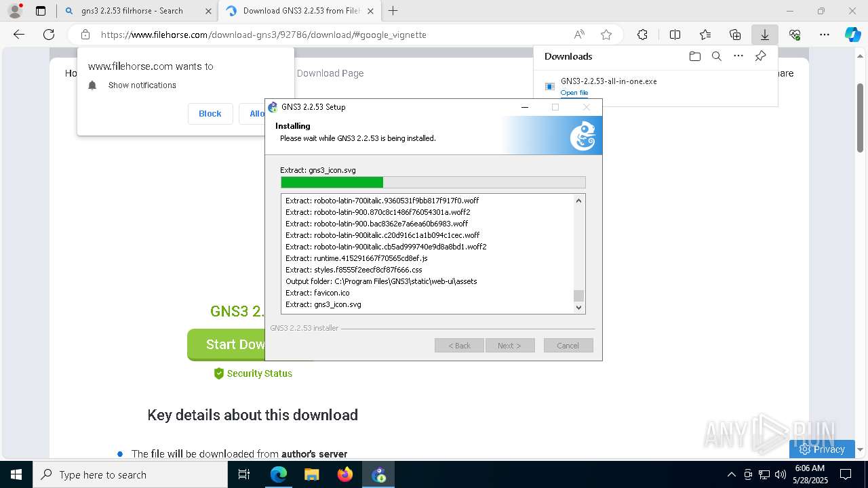Reload the page with the refresh icon
The width and height of the screenshot is (868, 488).
coord(49,35)
